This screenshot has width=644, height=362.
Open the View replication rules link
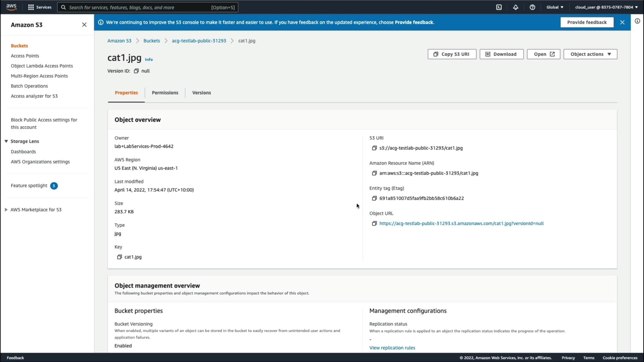(x=392, y=348)
